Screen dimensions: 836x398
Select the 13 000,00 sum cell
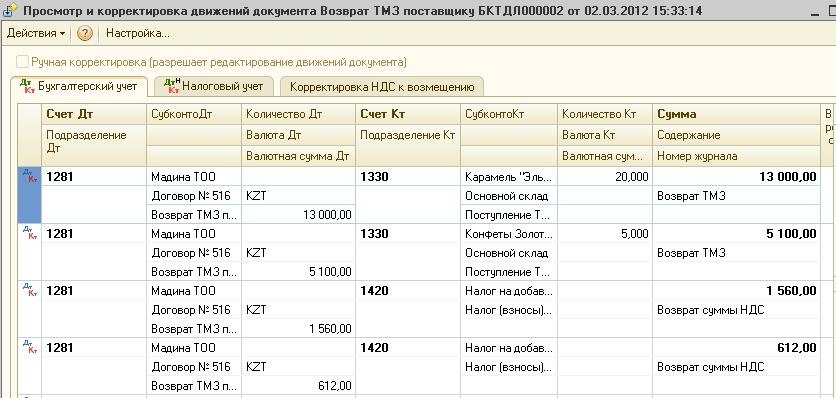735,177
